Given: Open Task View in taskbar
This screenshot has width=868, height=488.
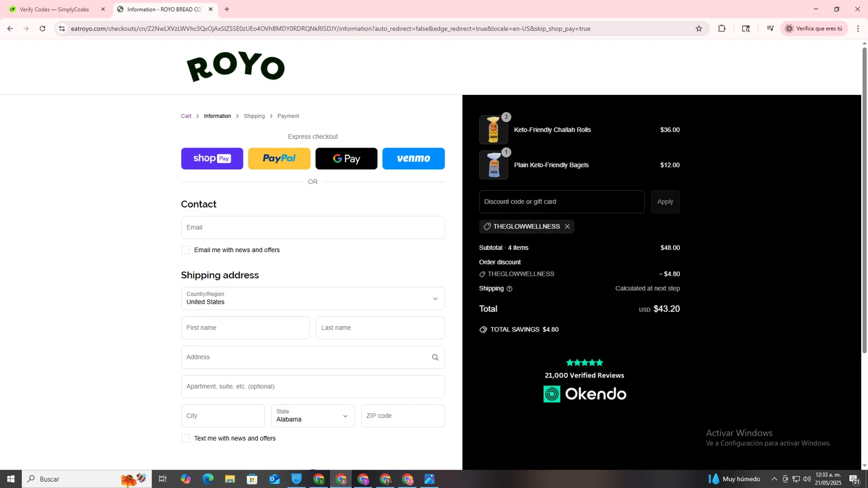Looking at the screenshot, I should [x=163, y=479].
